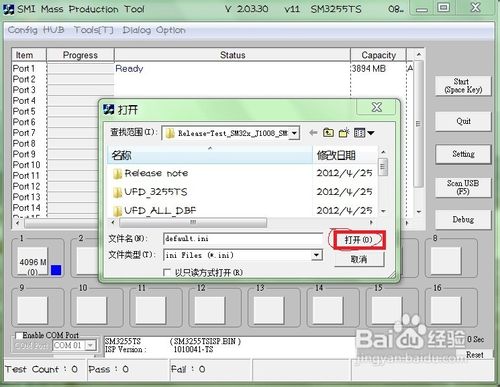Image resolution: width=500 pixels, height=387 pixels.
Task: Select port slot 1 showing 4096 M
Action: coord(33,261)
